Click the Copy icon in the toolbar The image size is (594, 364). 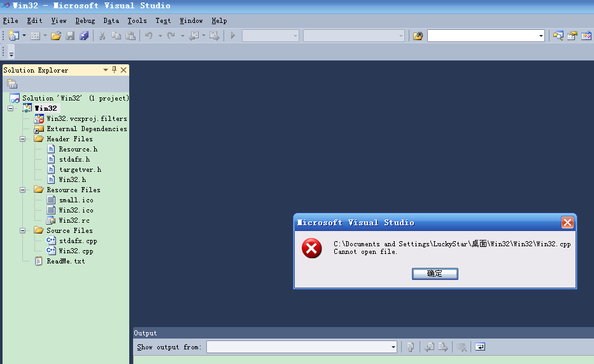point(117,36)
